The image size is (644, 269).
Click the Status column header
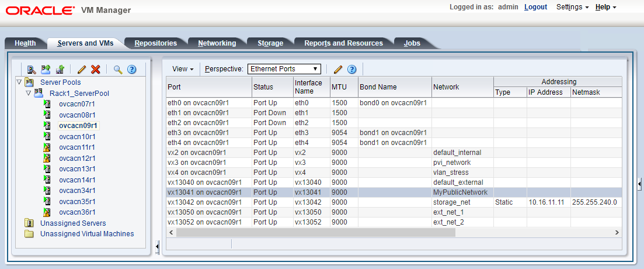(x=273, y=87)
